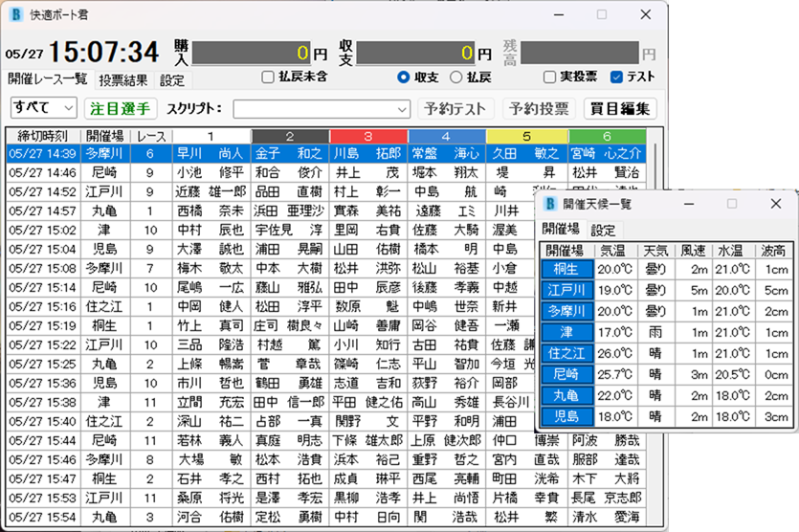This screenshot has height=532, width=799.
Task: Select the 05/27 14:39 多摩川 race row
Action: click(326, 153)
